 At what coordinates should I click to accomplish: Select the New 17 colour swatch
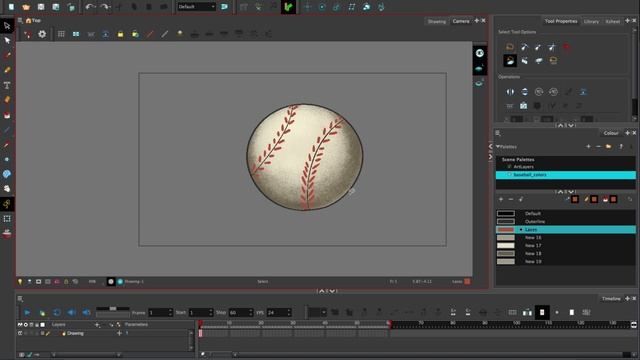pos(566,245)
